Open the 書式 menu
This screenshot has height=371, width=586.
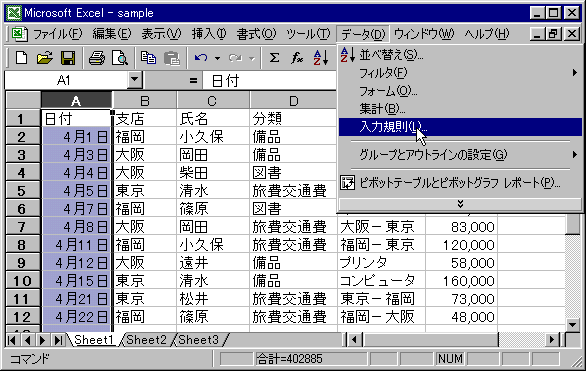tap(256, 34)
